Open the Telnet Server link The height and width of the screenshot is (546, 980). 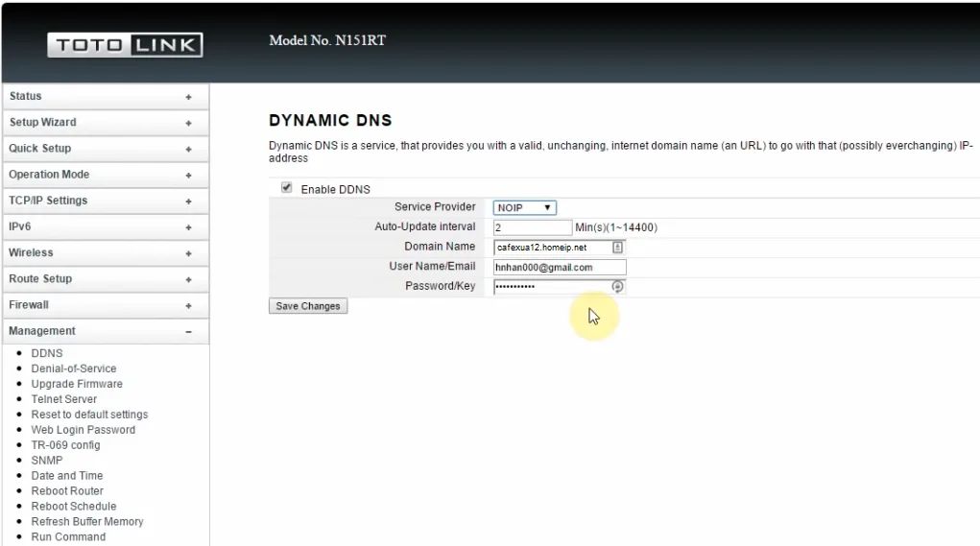point(64,399)
